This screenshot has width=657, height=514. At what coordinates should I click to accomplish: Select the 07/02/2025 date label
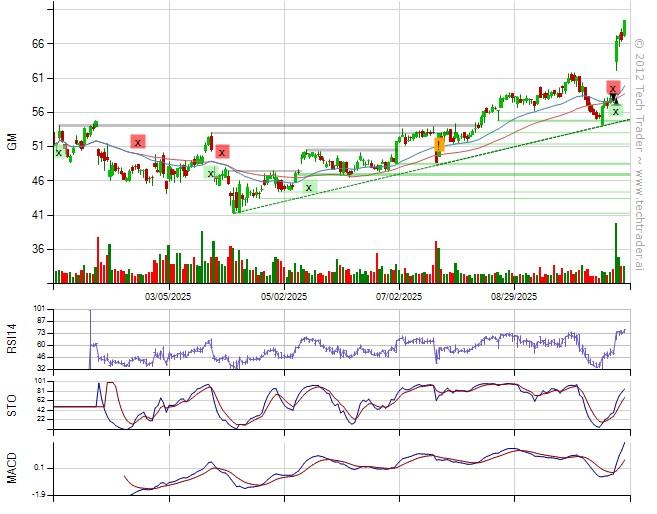click(398, 297)
